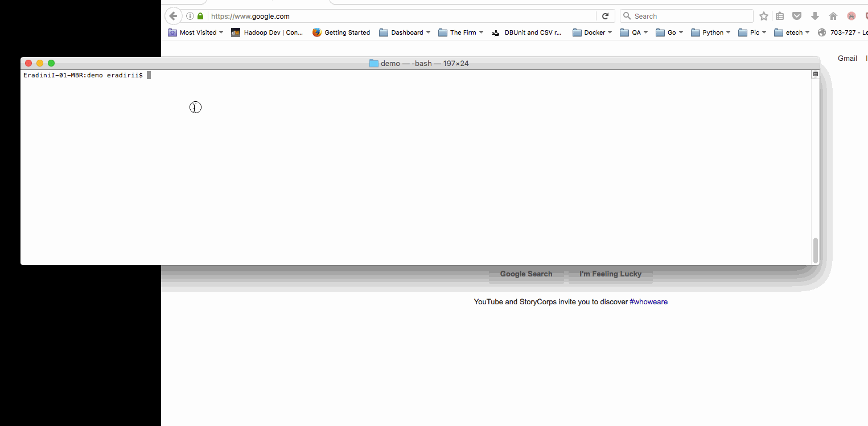Click the Google Search button
This screenshot has width=868, height=426.
pyautogui.click(x=526, y=274)
